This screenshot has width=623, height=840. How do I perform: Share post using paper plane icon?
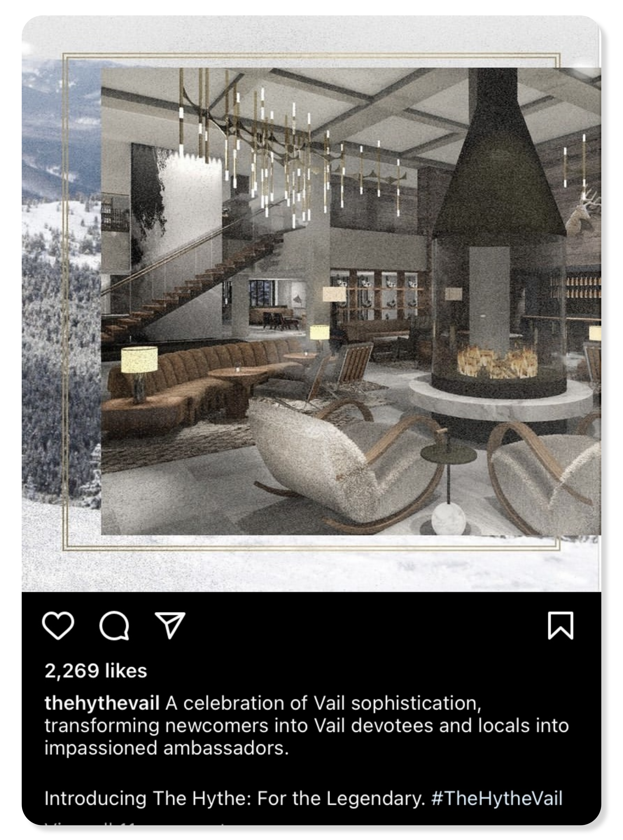pyautogui.click(x=170, y=625)
